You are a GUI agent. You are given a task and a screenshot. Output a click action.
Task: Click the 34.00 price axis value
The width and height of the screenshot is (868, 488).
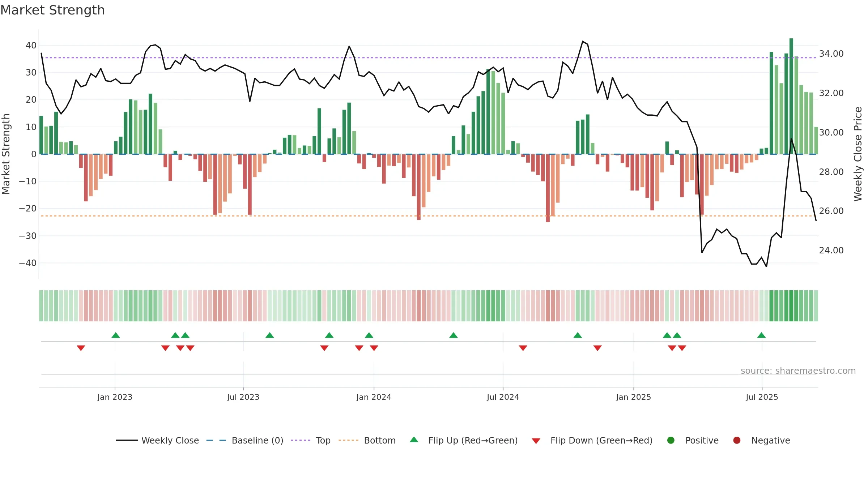[x=831, y=54]
